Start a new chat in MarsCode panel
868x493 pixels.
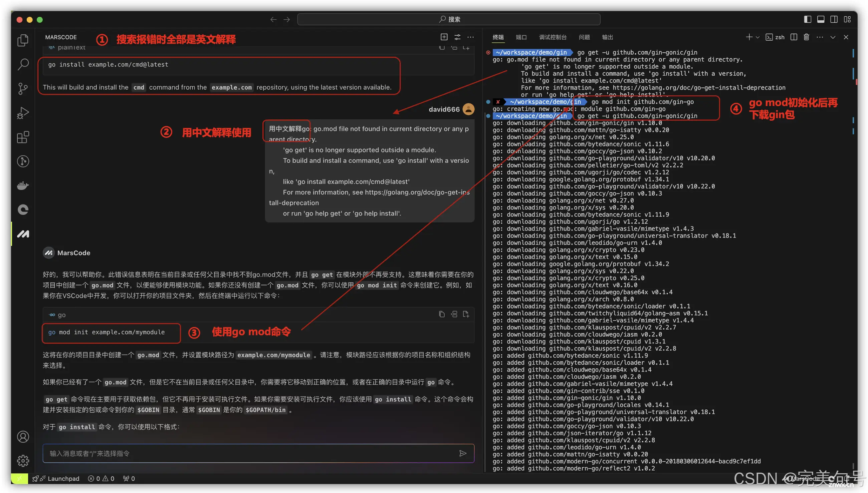pos(444,37)
